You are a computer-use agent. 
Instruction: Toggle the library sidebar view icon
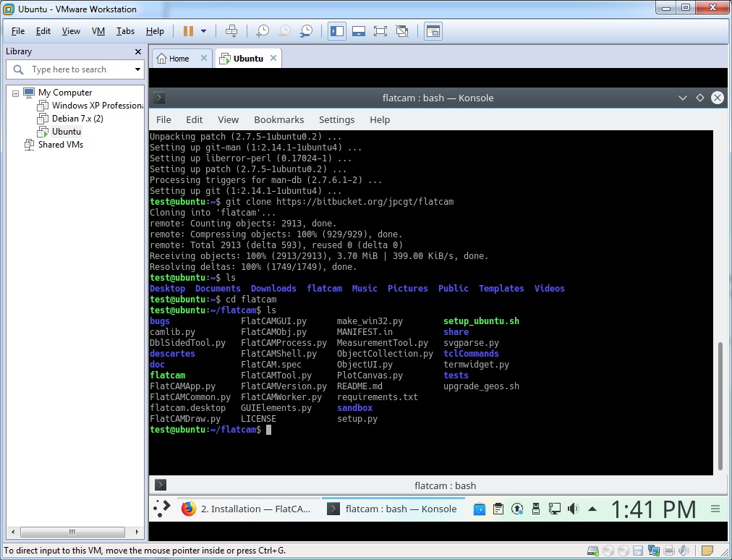(x=336, y=31)
